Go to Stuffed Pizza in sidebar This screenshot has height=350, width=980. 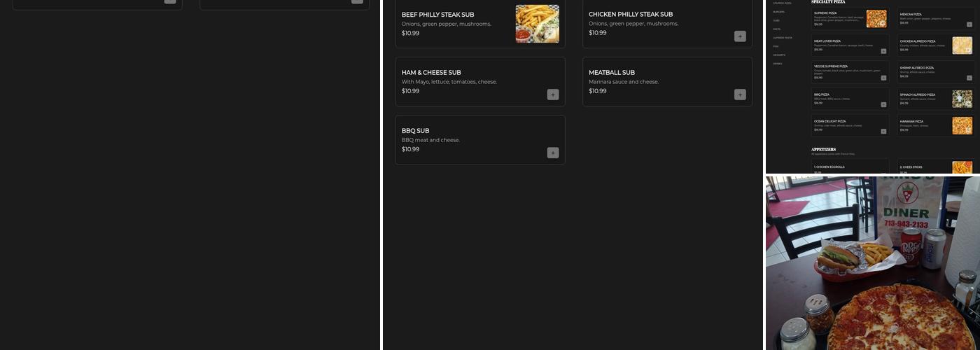coord(783,3)
